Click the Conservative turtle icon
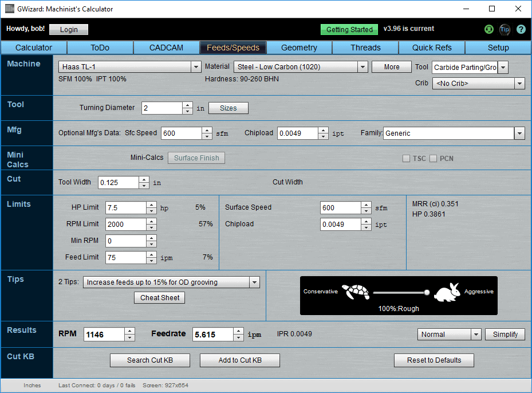 click(x=356, y=292)
